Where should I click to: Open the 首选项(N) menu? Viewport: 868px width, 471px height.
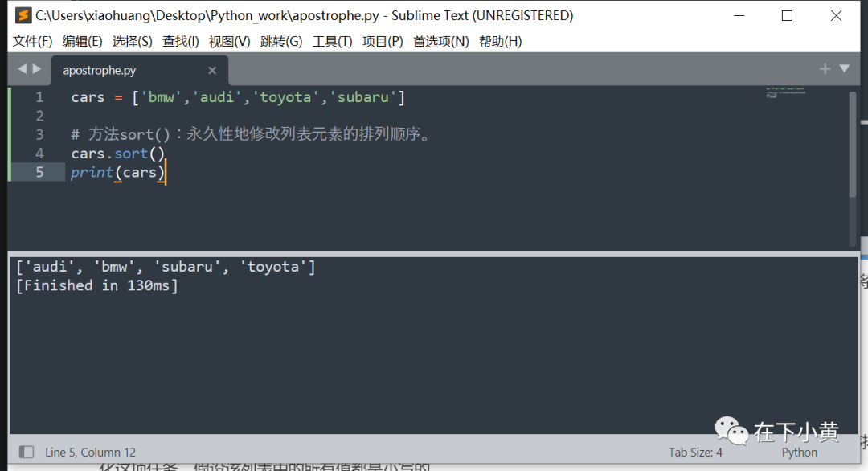pos(440,42)
